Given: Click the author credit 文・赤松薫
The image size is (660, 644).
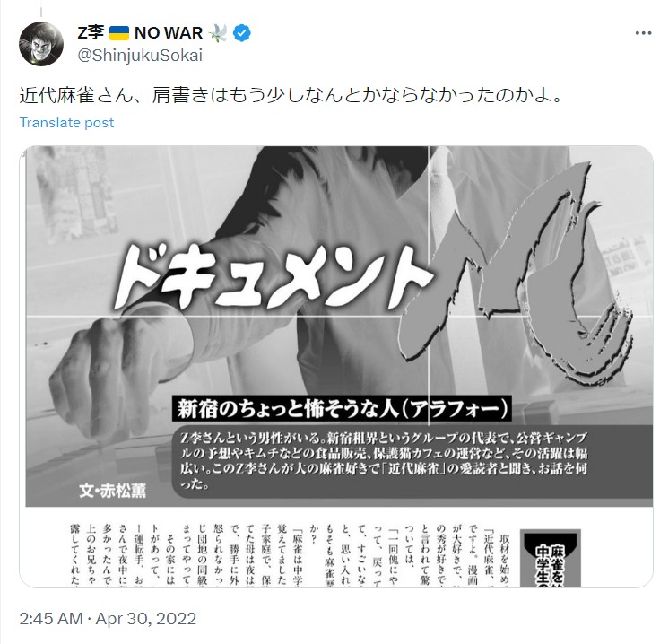Looking at the screenshot, I should click(112, 491).
